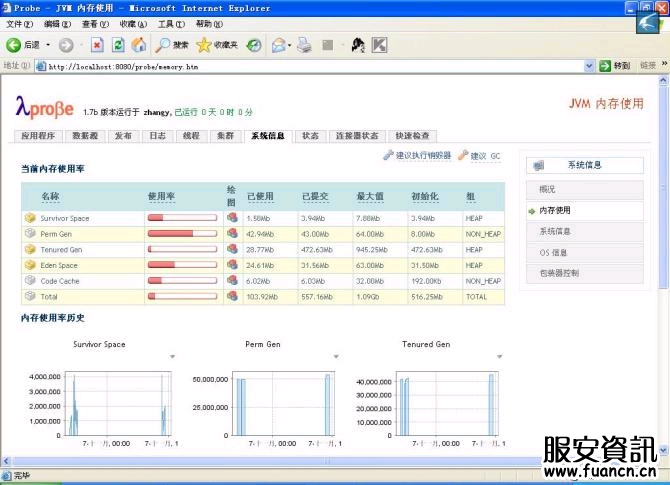Viewport: 670px width, 485px height.
Task: Click the Tenured Gen history graph
Action: pyautogui.click(x=448, y=403)
